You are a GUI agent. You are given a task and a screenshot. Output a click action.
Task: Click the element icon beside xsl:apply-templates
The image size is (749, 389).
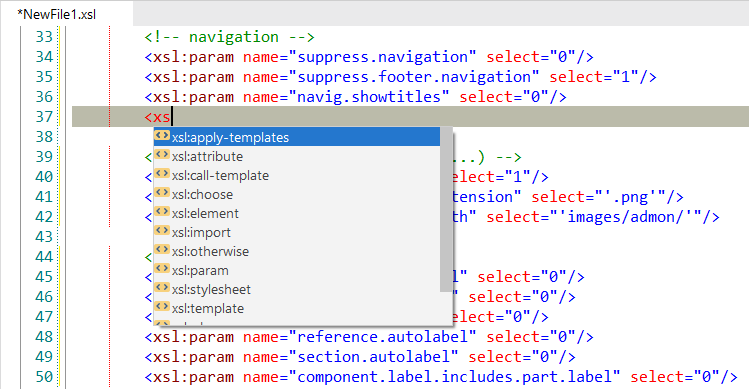pyautogui.click(x=162, y=136)
